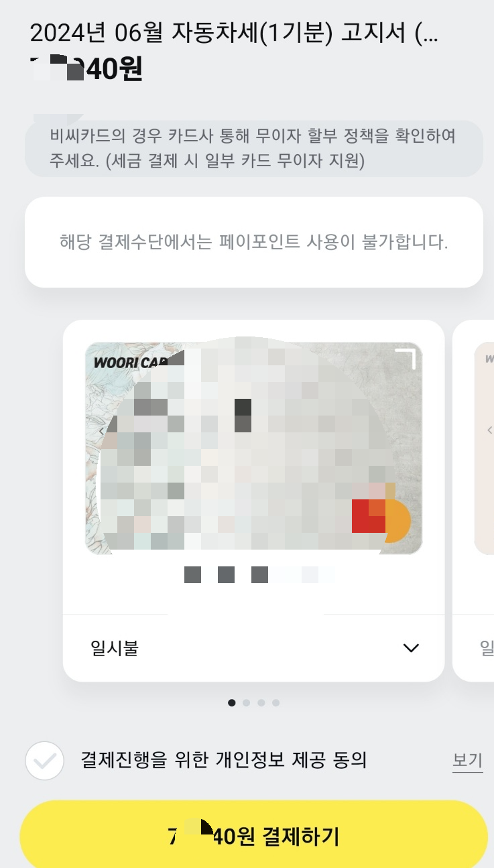Tap the corner bracket icon on the card
The image size is (494, 868).
pos(406,359)
